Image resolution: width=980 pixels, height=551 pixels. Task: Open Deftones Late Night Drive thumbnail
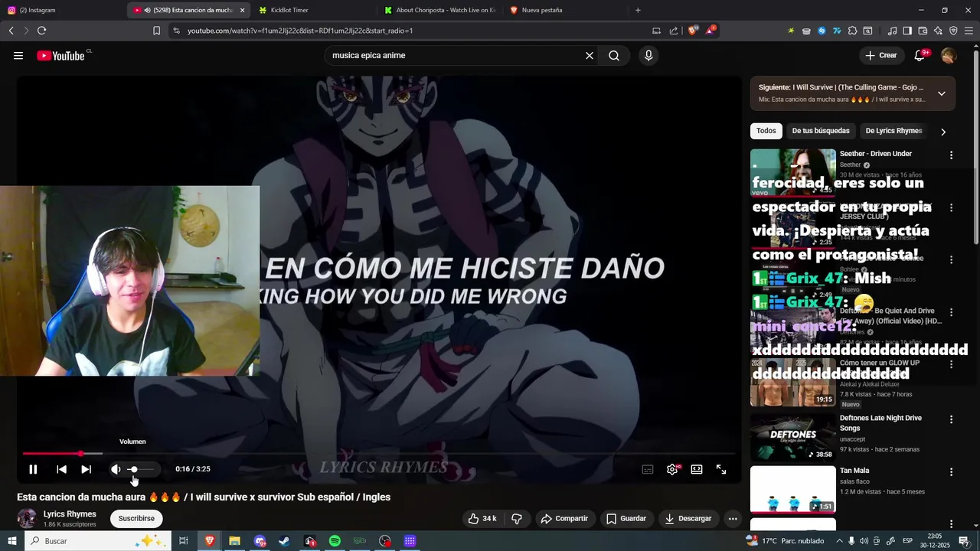[x=793, y=437]
